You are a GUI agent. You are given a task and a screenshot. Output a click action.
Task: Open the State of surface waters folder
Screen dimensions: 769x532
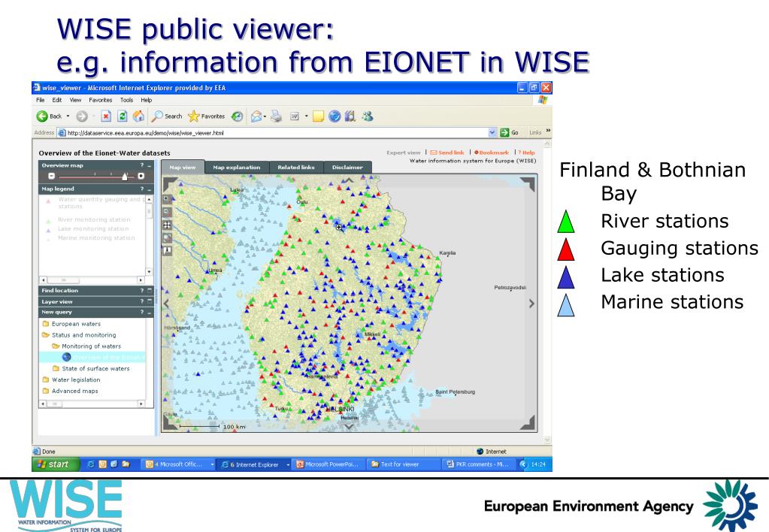pyautogui.click(x=91, y=369)
